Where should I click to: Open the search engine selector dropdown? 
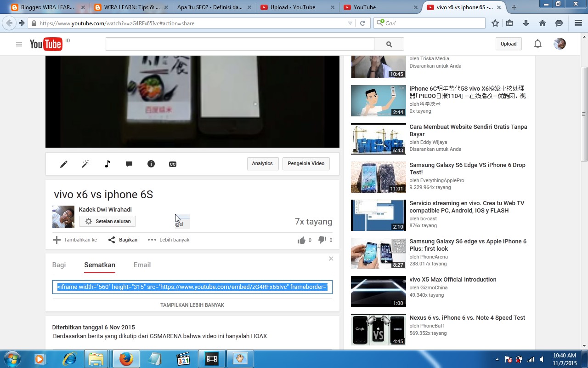pos(380,23)
